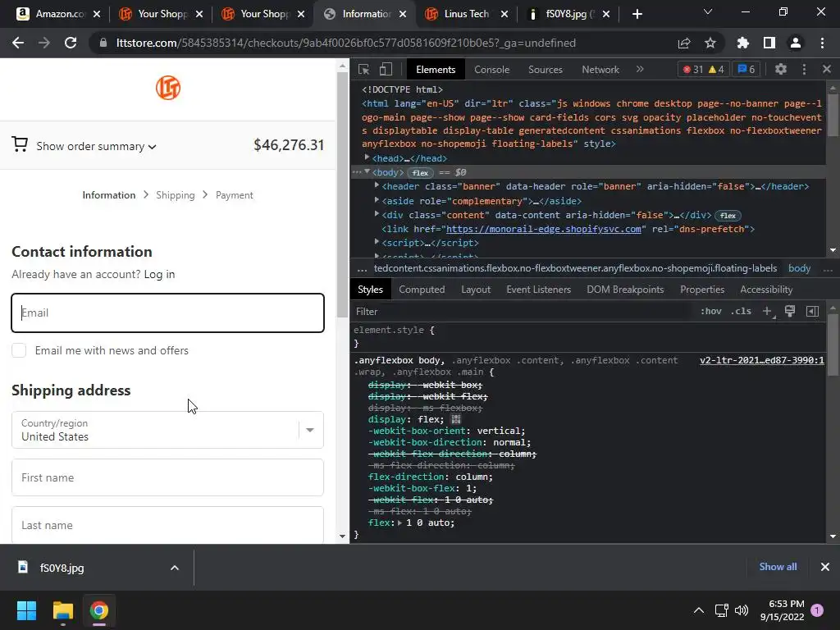
Task: Click the First name field
Action: pos(167,477)
